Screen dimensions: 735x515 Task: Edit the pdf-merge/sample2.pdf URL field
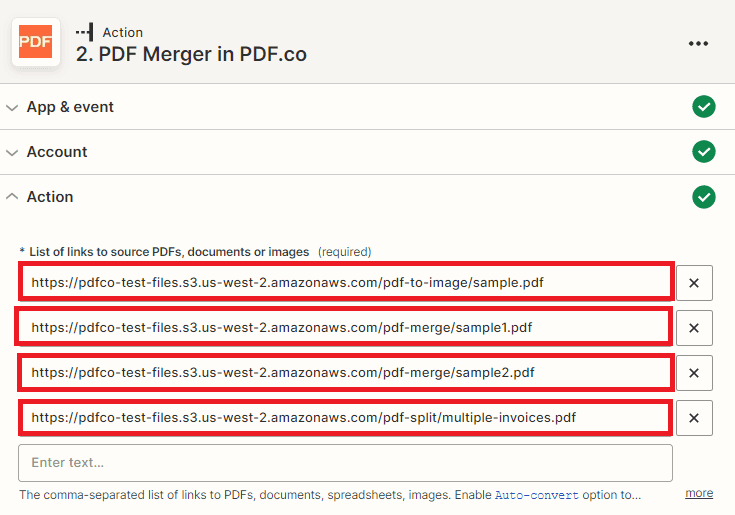345,373
